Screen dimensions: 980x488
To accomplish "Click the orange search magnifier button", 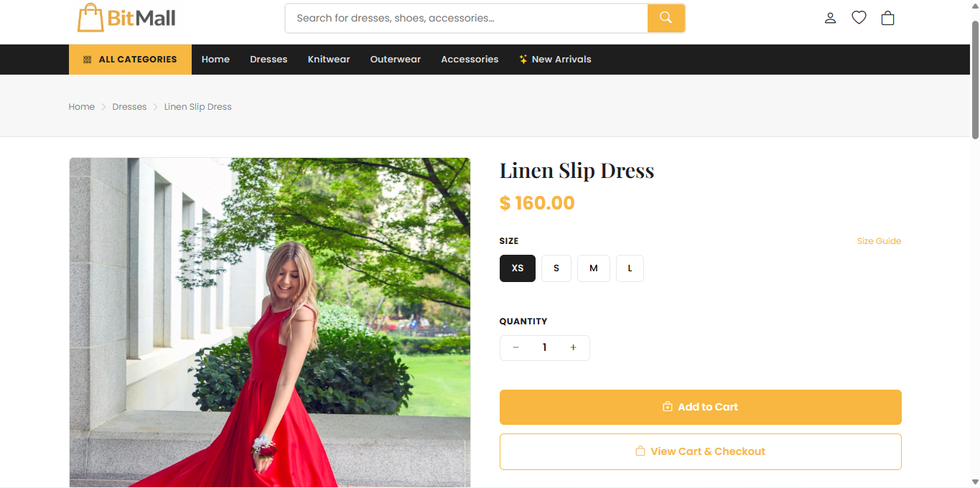I will 666,18.
